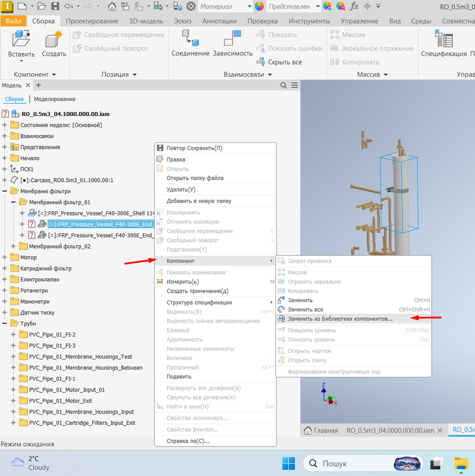The width and height of the screenshot is (475, 476).
Task: Expand the PVC_Pipe_01_FI-2 folder
Action: [x=13, y=334]
